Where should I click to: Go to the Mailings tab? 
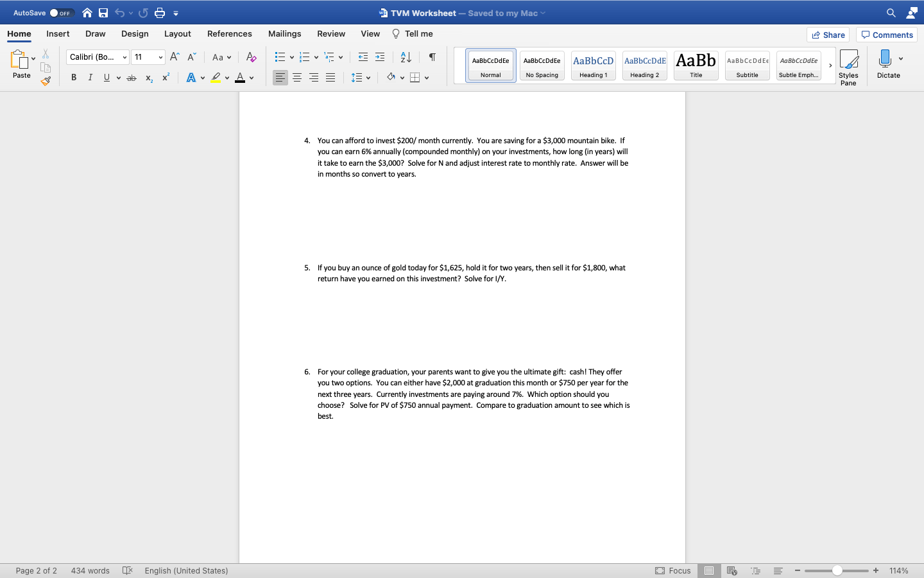click(285, 34)
